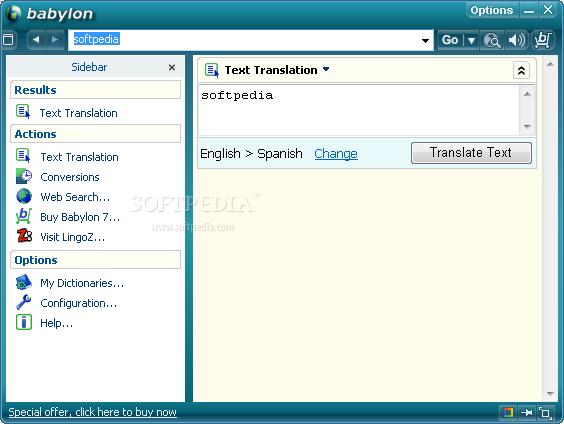Viewport: 564px width, 424px height.
Task: Go back with the left arrow button
Action: coord(36,40)
